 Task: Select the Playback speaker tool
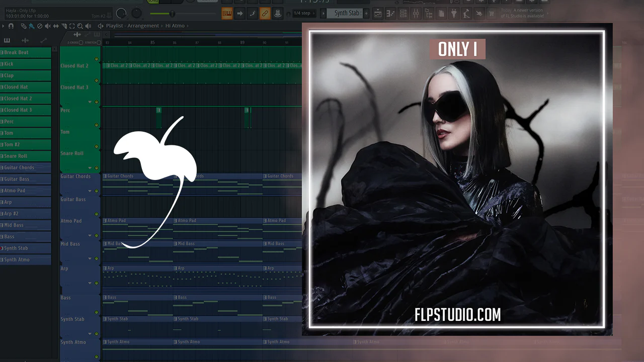click(88, 26)
